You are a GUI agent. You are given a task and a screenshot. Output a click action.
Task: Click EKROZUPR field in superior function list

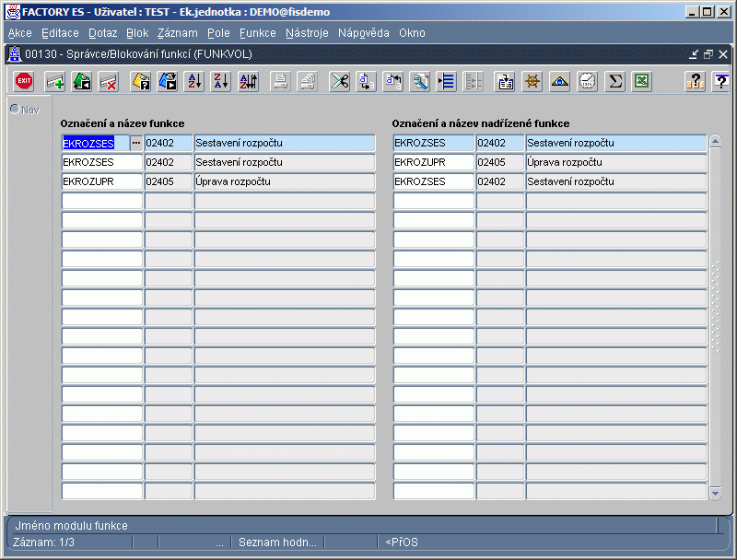pyautogui.click(x=434, y=162)
